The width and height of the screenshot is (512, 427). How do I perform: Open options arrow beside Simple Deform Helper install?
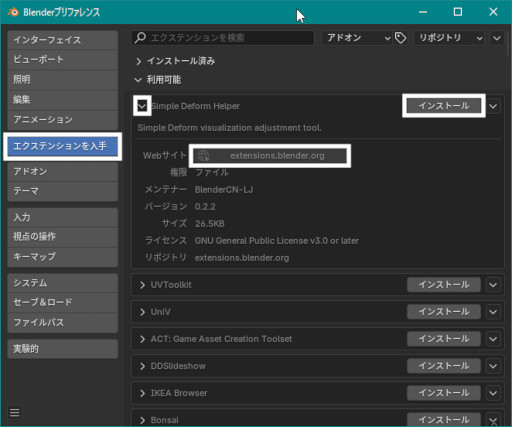point(493,106)
